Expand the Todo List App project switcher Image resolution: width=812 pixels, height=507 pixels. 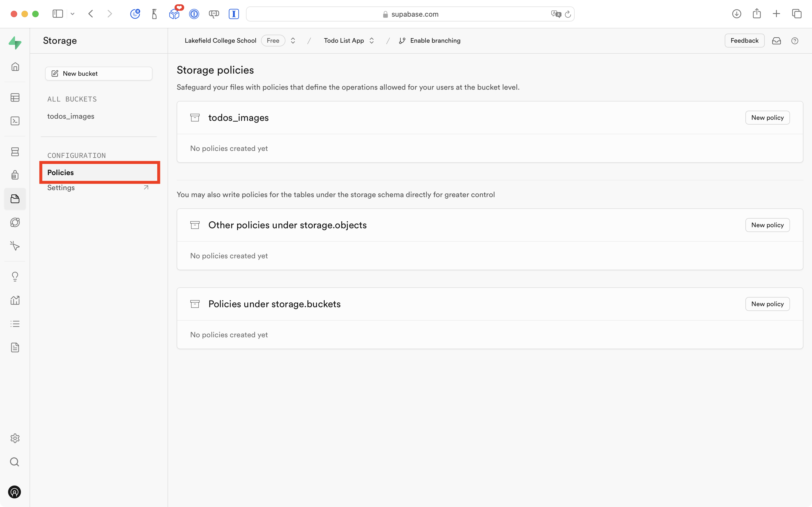click(x=371, y=41)
